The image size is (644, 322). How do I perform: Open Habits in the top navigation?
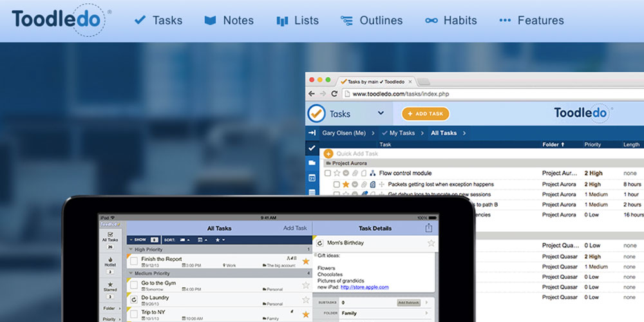pos(451,20)
